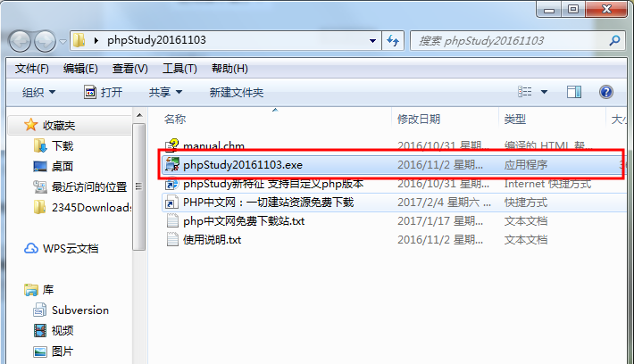This screenshot has width=634, height=364.
Task: Open the help question mark icon
Action: [605, 92]
